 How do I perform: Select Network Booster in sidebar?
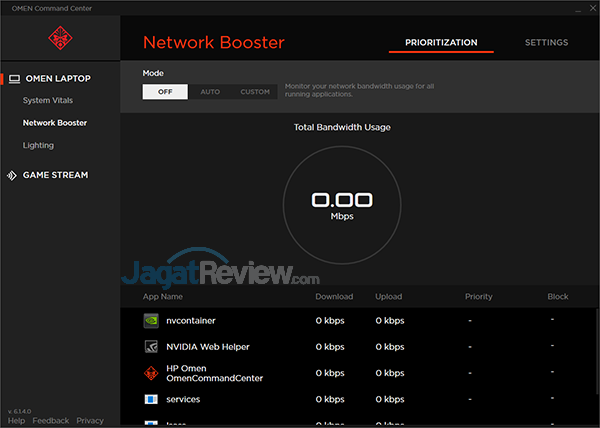55,123
